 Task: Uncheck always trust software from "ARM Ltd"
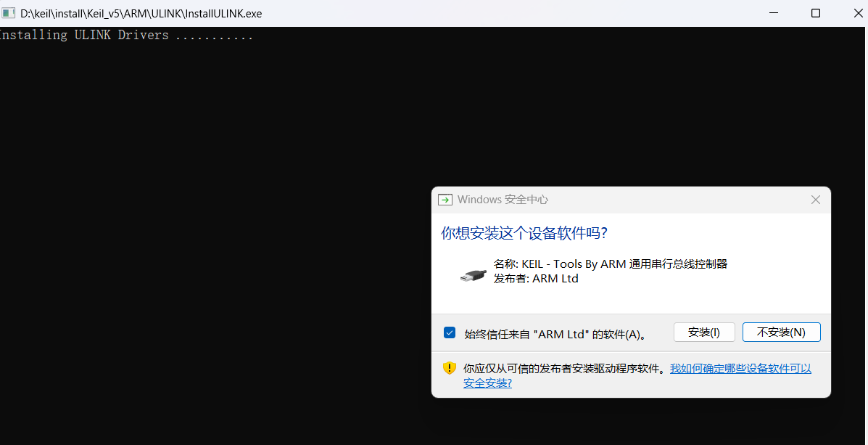pyautogui.click(x=450, y=332)
